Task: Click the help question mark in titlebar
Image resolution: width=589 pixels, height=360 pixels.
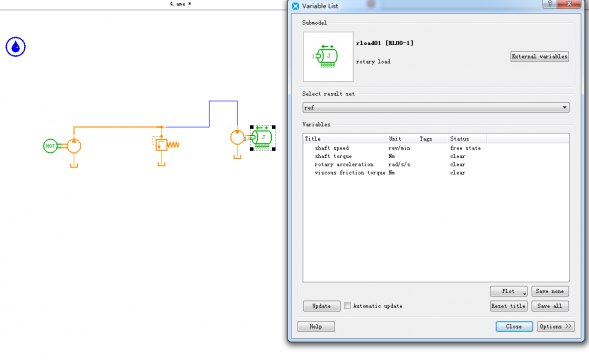Action: pyautogui.click(x=550, y=4)
